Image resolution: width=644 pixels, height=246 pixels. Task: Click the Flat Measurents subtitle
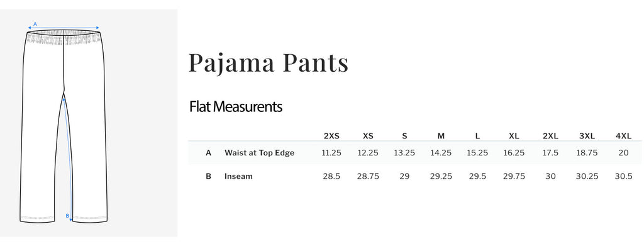(x=236, y=107)
